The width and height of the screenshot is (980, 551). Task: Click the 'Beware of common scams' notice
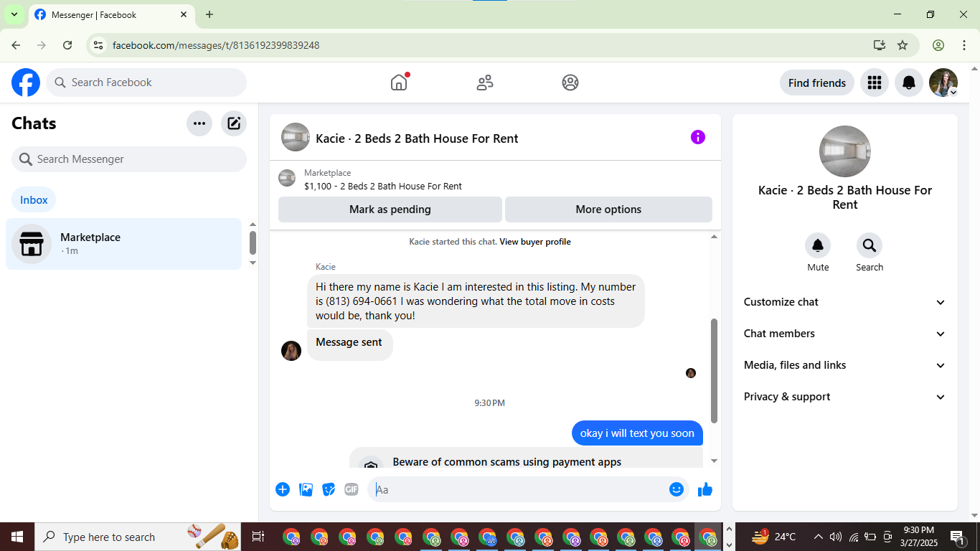[x=526, y=458]
